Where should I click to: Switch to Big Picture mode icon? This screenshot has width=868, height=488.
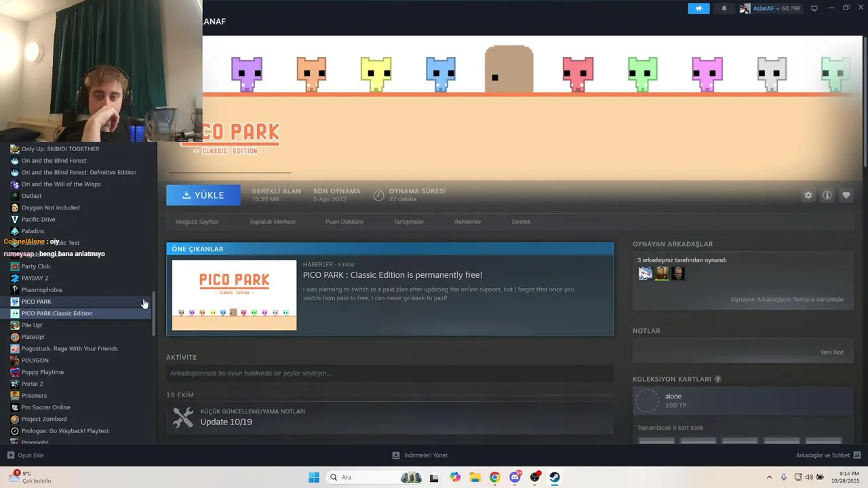pos(814,8)
